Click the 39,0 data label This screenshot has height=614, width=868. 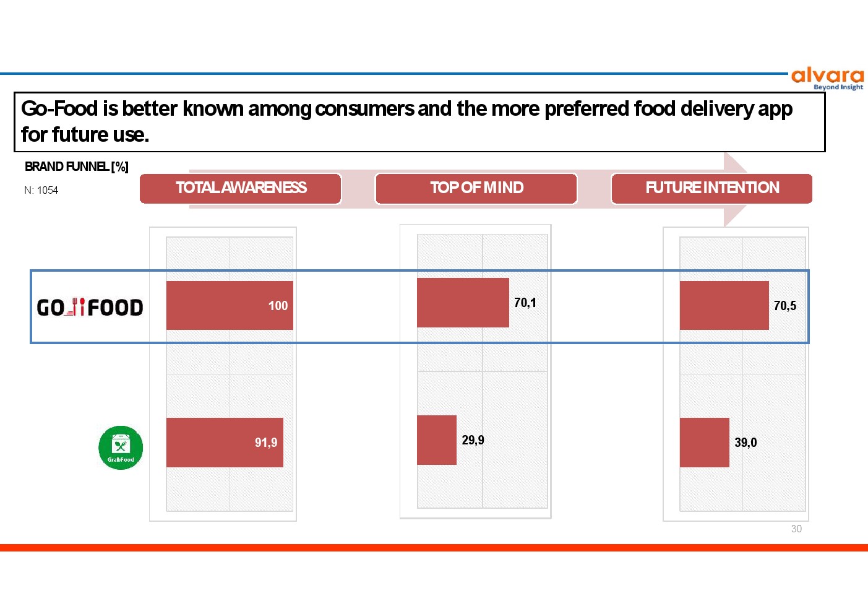[746, 443]
